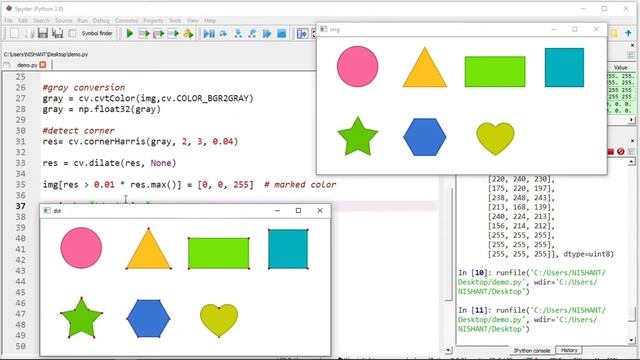Click the editor scrollbar down arrow
The image size is (640, 360).
pyautogui.click(x=448, y=350)
